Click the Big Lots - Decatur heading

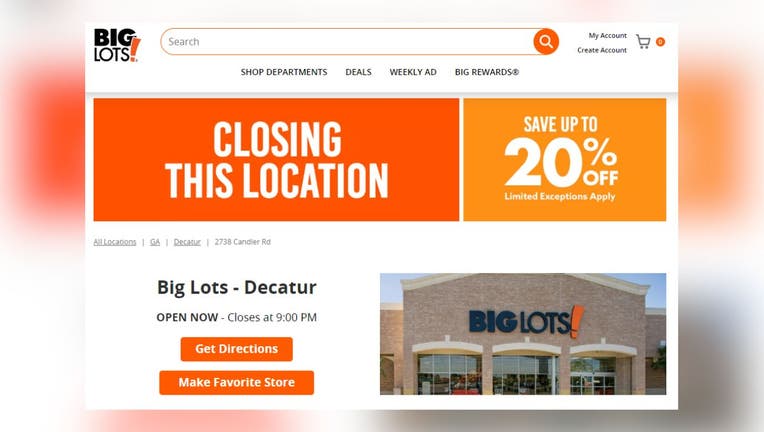(236, 287)
